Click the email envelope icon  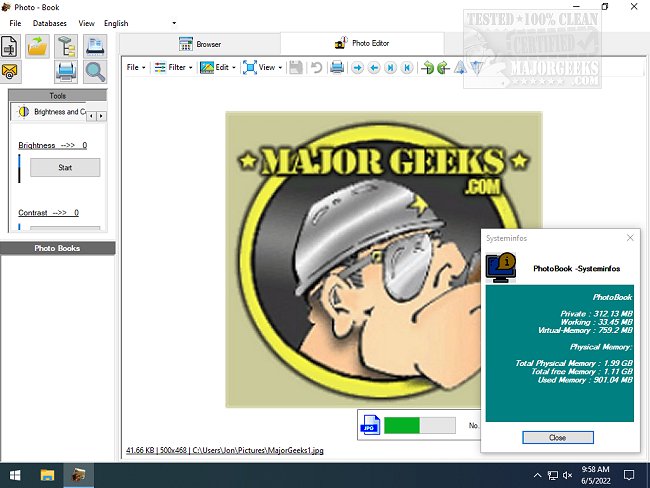10,72
